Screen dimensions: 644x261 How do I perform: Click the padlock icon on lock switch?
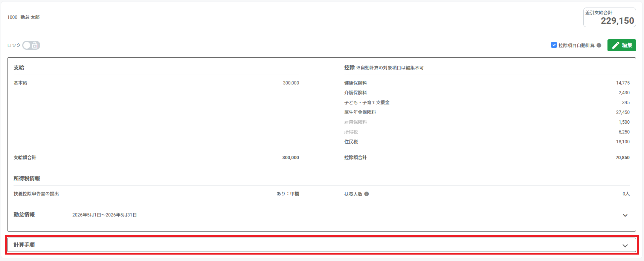35,45
